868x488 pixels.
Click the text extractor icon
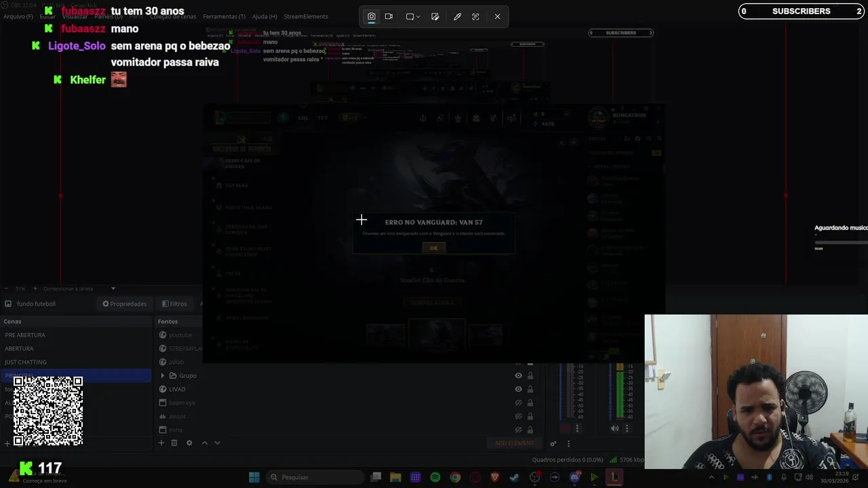pyautogui.click(x=475, y=16)
